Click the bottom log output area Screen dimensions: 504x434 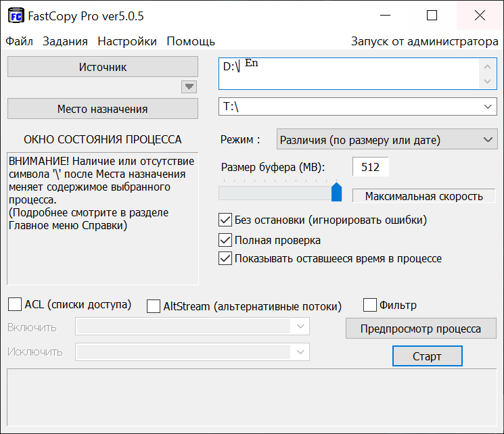pyautogui.click(x=252, y=397)
